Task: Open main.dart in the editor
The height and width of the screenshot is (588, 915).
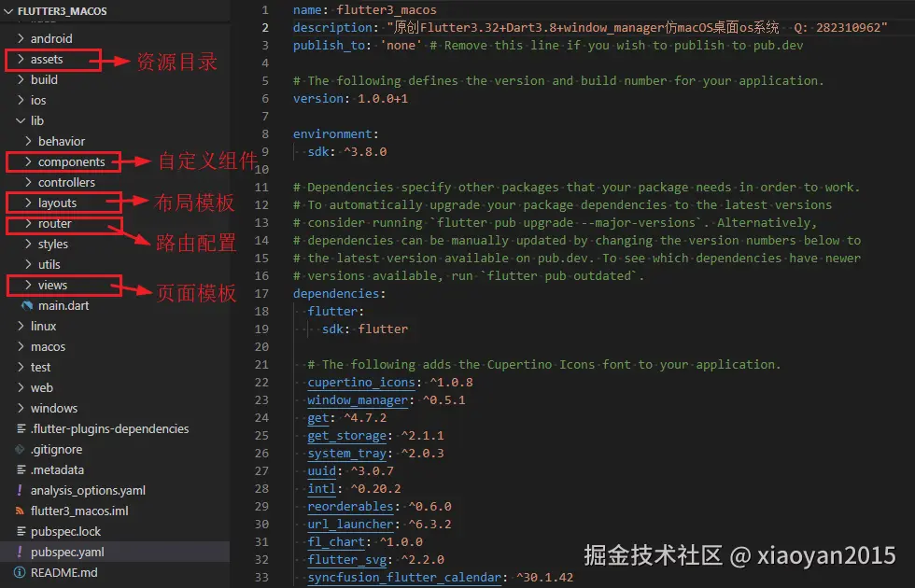Action: (63, 306)
